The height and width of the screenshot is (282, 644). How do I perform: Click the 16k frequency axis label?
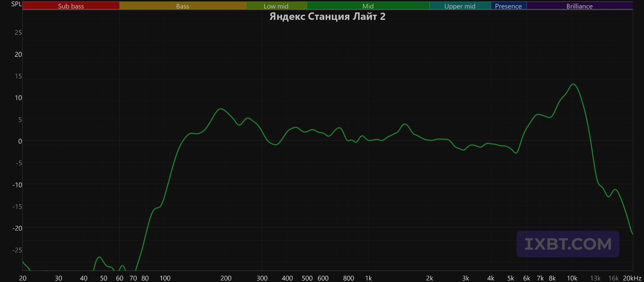click(613, 278)
